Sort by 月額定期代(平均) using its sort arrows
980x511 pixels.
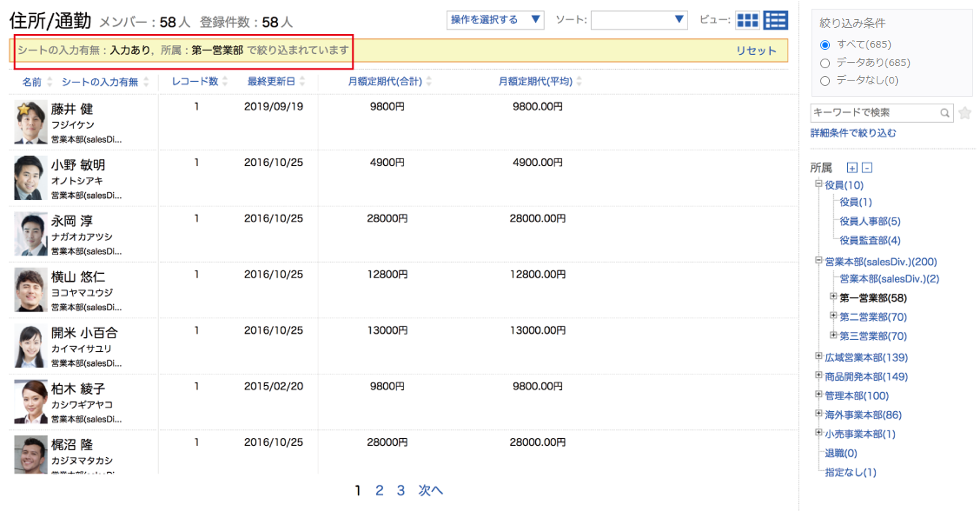(x=579, y=81)
